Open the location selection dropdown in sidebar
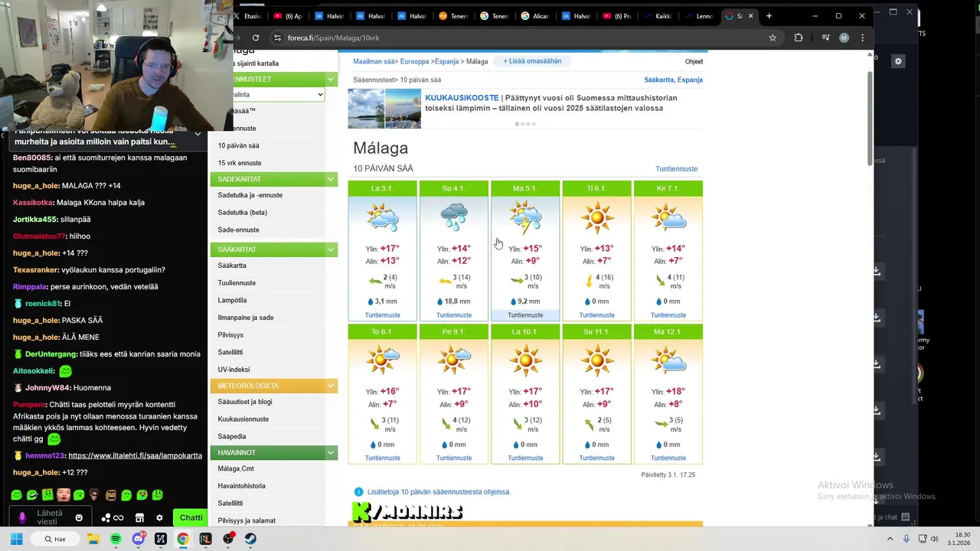 point(279,94)
